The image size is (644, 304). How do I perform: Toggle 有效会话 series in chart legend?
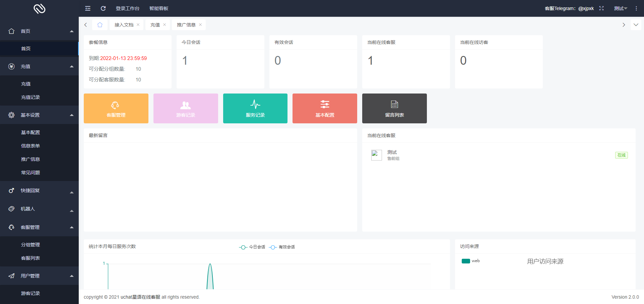tap(282, 247)
